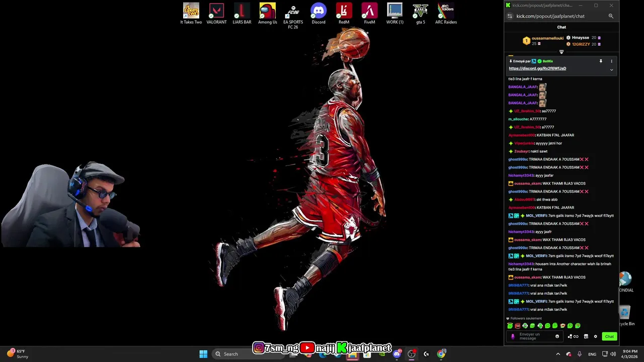The width and height of the screenshot is (644, 362).
Task: Click the site settings icon in Kick address bar
Action: [x=510, y=16]
